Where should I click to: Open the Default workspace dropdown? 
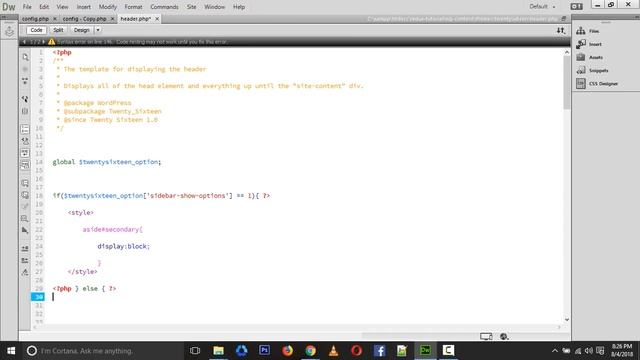click(x=542, y=7)
